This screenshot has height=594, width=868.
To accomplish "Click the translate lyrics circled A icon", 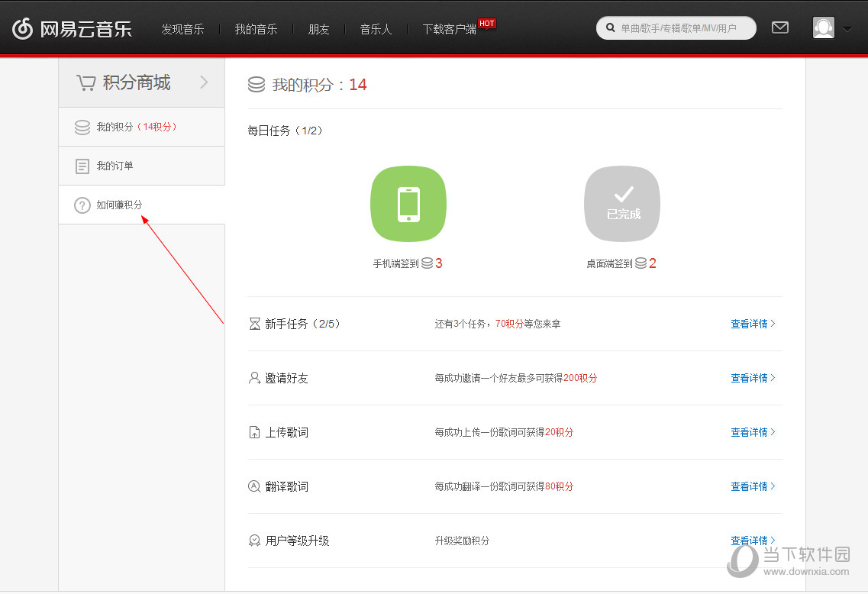I will pyautogui.click(x=254, y=486).
